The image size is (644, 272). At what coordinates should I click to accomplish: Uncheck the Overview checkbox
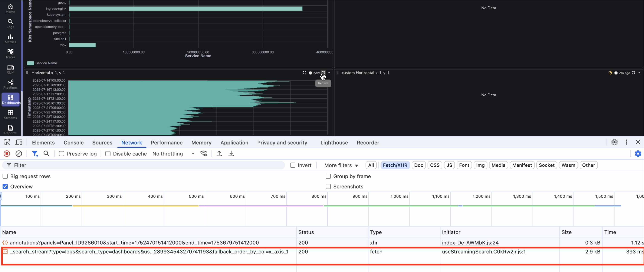pyautogui.click(x=5, y=187)
